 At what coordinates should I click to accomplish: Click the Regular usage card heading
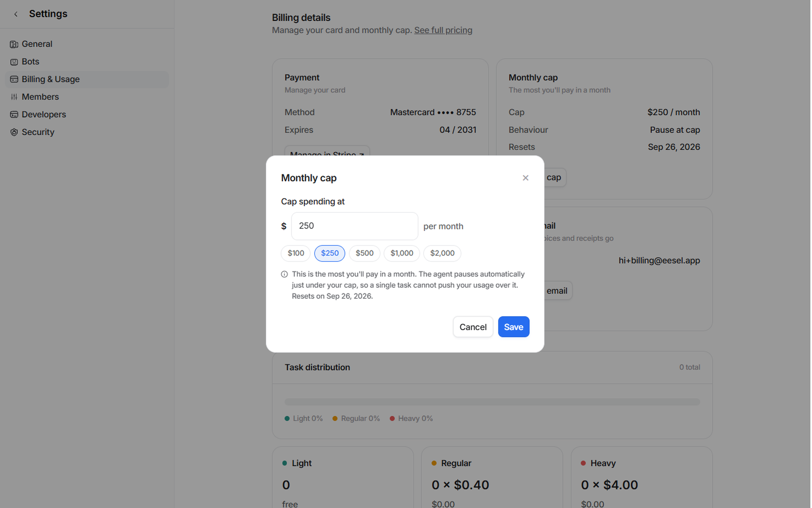coord(456,463)
